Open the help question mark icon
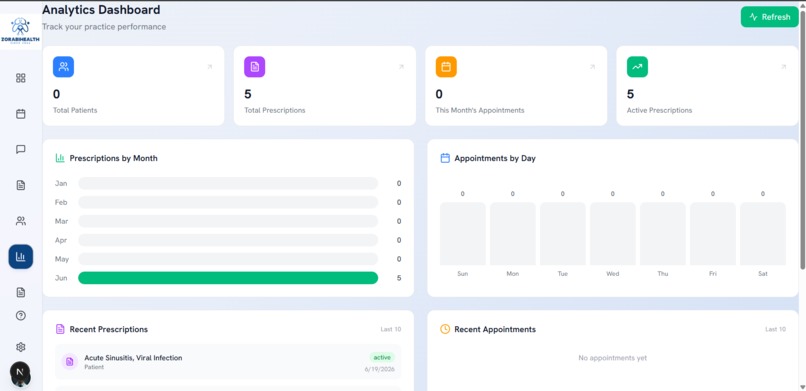 21,316
